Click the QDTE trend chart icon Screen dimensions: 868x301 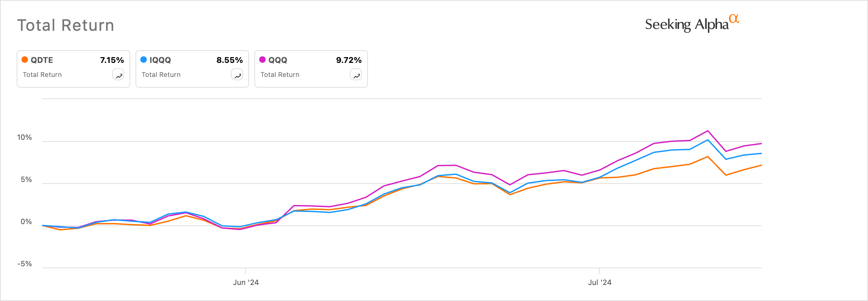[x=118, y=75]
